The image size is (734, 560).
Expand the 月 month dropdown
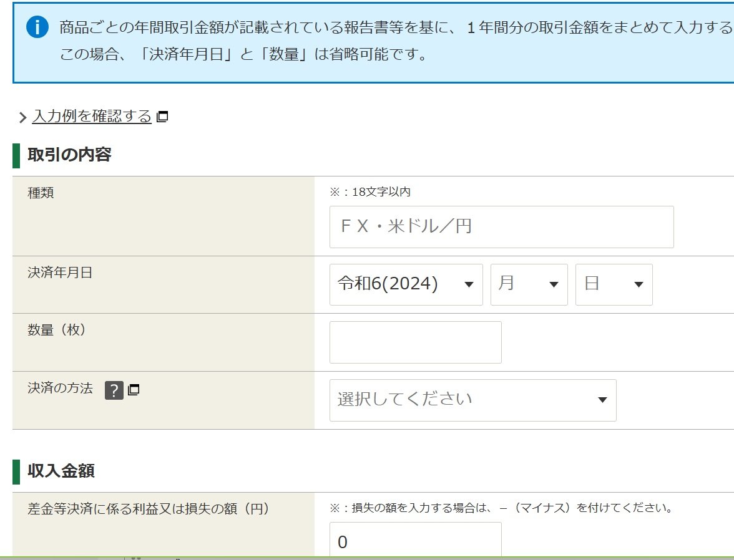pos(529,284)
